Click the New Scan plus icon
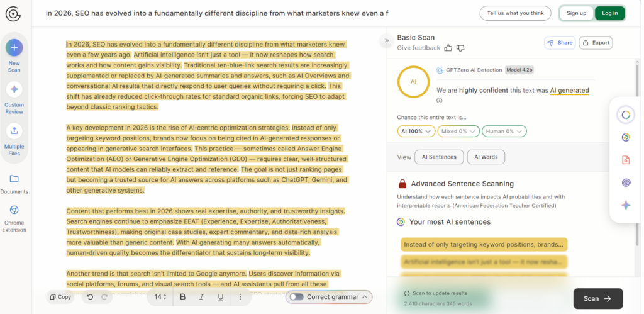The height and width of the screenshot is (314, 644). pyautogui.click(x=14, y=48)
